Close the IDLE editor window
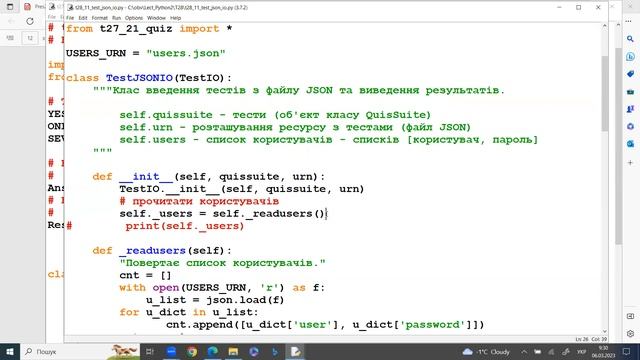 pyautogui.click(x=598, y=7)
